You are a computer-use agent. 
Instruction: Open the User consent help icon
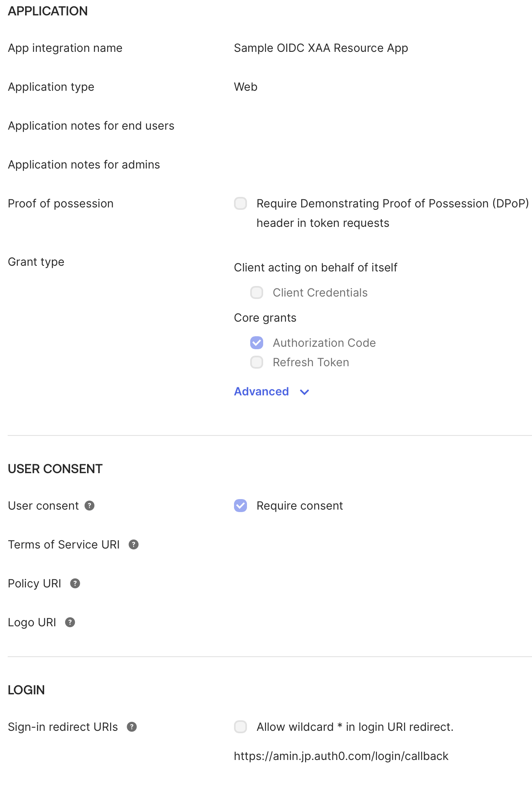pyautogui.click(x=89, y=506)
